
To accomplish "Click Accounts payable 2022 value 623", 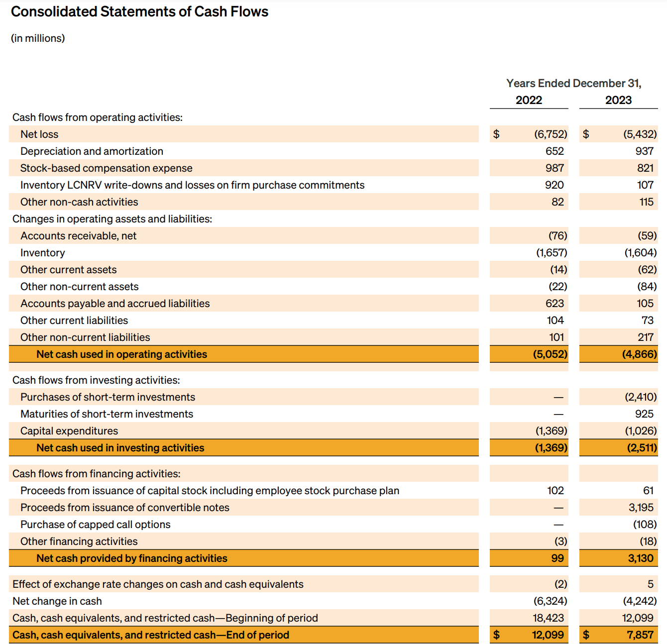I will click(555, 304).
